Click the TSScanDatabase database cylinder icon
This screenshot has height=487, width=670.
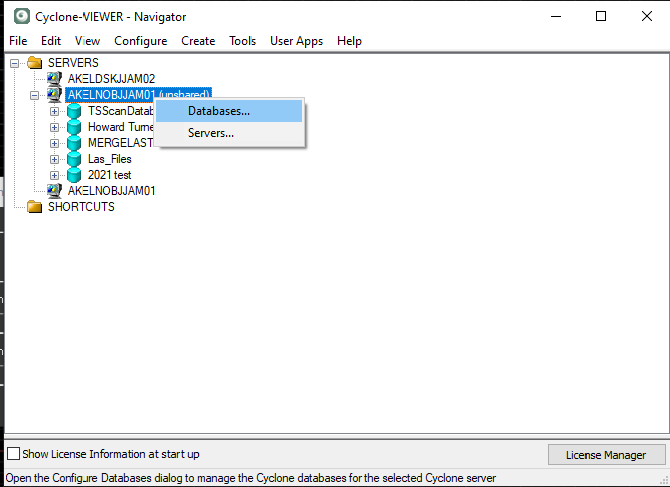click(x=74, y=111)
